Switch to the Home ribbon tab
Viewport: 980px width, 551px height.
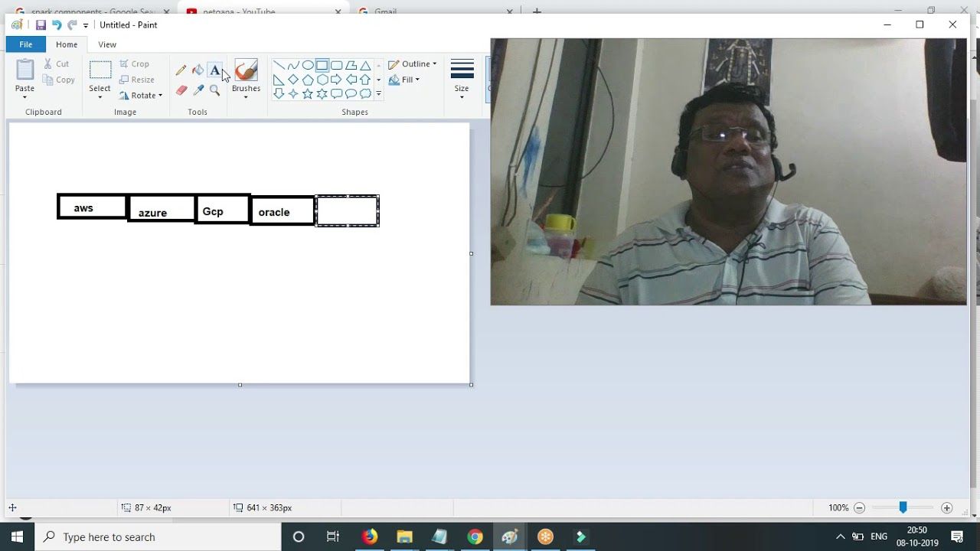67,44
